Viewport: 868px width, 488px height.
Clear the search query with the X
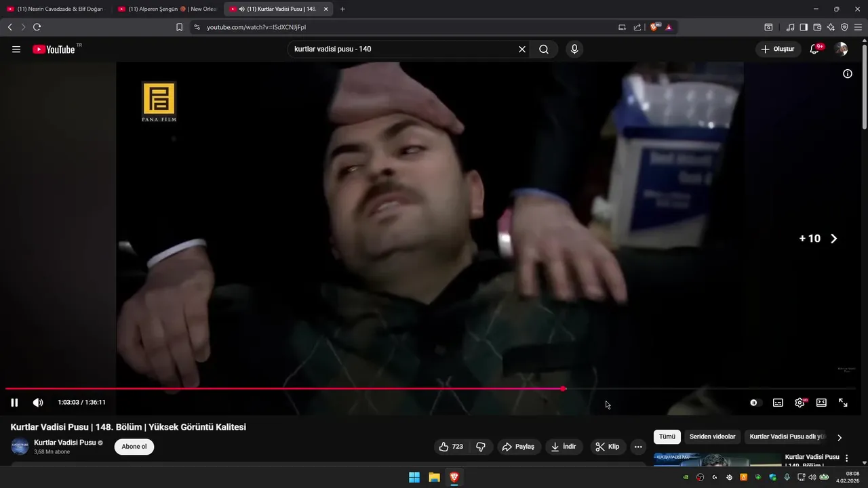click(x=522, y=49)
